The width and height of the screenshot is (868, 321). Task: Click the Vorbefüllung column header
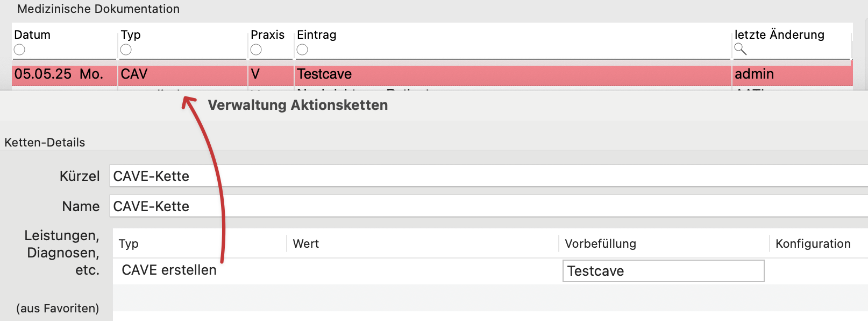click(600, 243)
